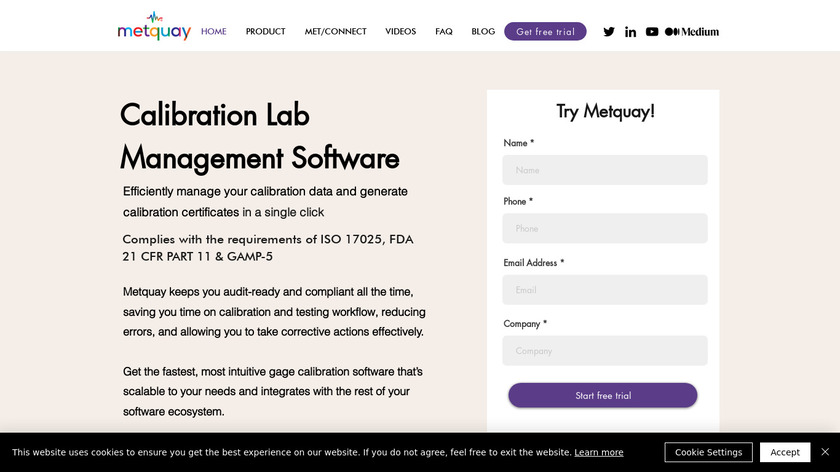Open the Medium blog icon
Image resolution: width=840 pixels, height=472 pixels.
point(692,32)
